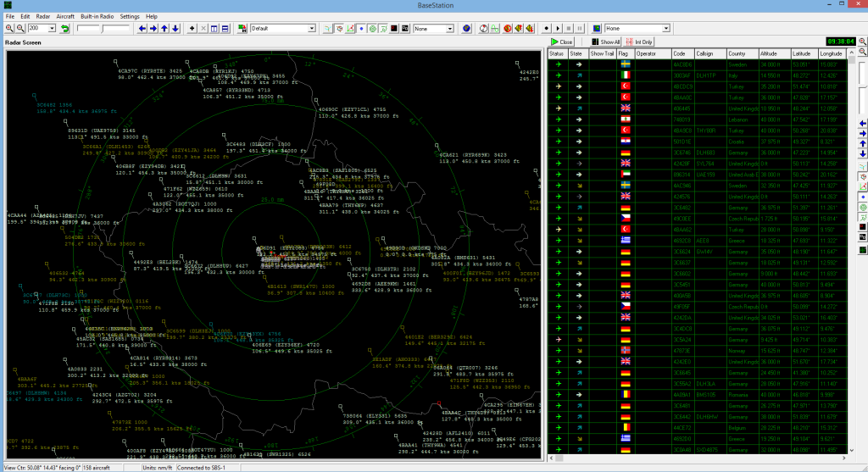The image size is (868, 472).
Task: Open the Built-in Radio menu
Action: pyautogui.click(x=97, y=17)
